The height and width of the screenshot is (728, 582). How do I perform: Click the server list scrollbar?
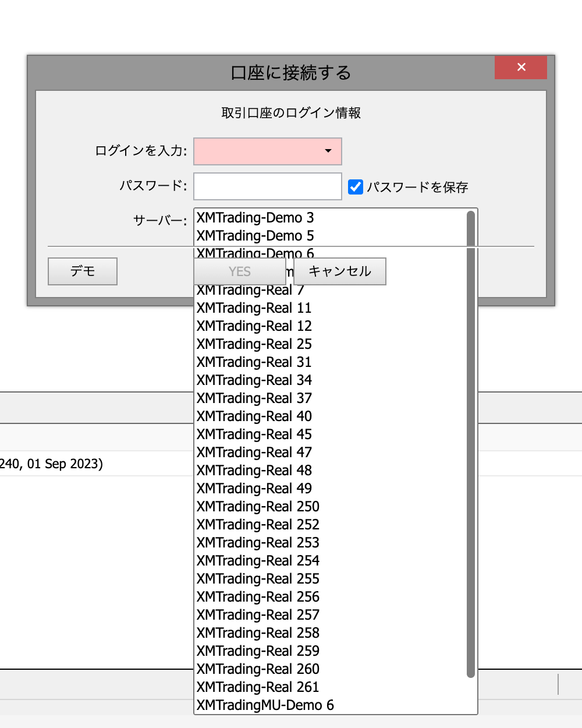(471, 444)
